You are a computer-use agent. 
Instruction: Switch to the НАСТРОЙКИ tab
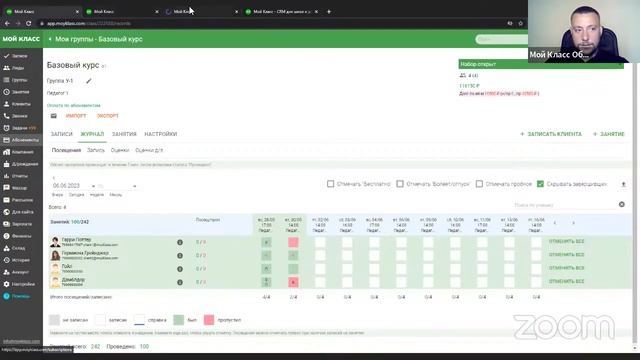(160, 134)
